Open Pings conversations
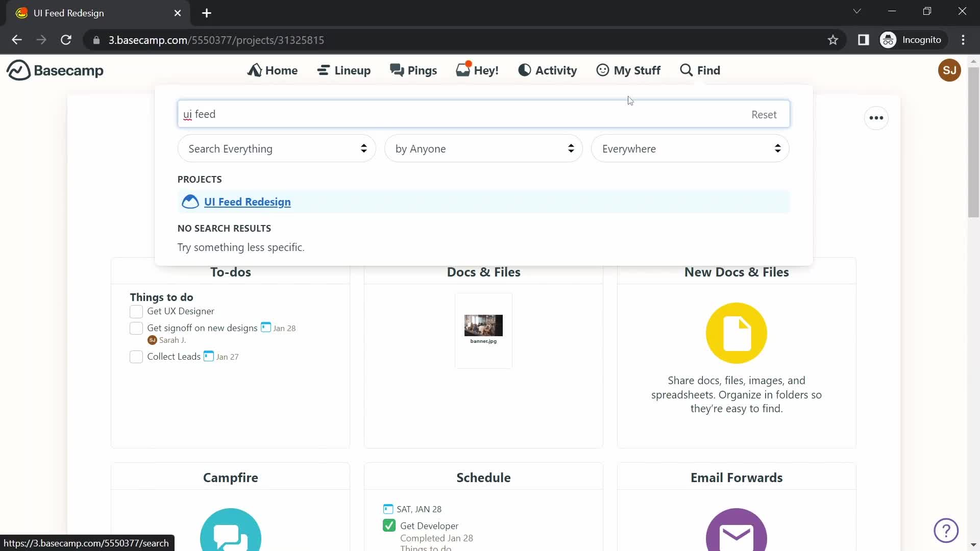Screen dimensions: 980x551 point(413,70)
